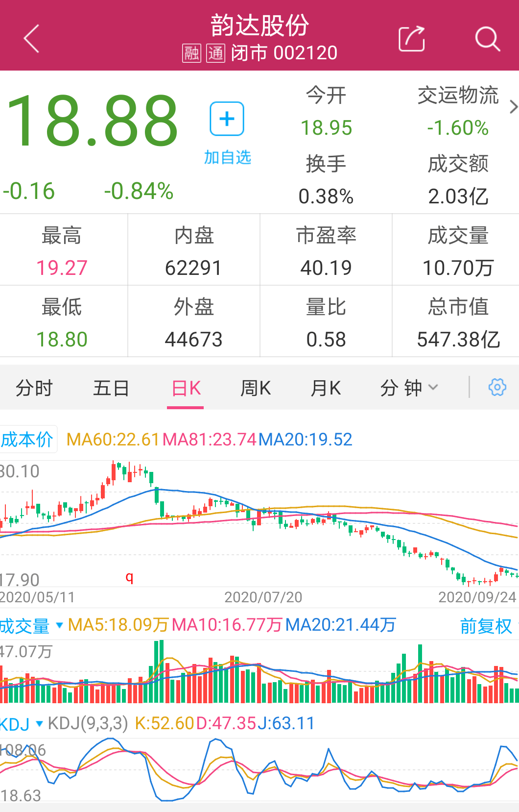Tap the J:63.11 value
519x812 pixels.
coord(286,723)
